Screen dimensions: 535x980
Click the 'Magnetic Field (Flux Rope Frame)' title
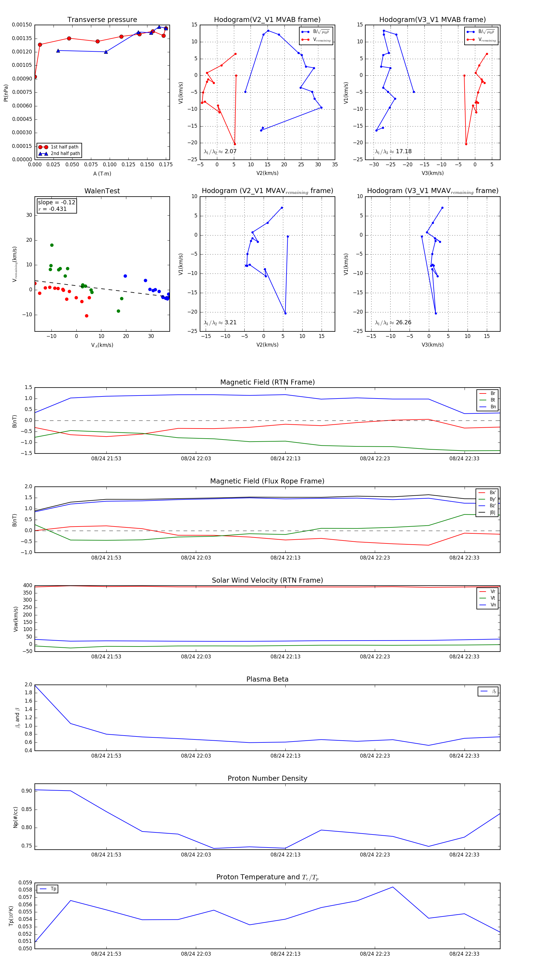267,481
